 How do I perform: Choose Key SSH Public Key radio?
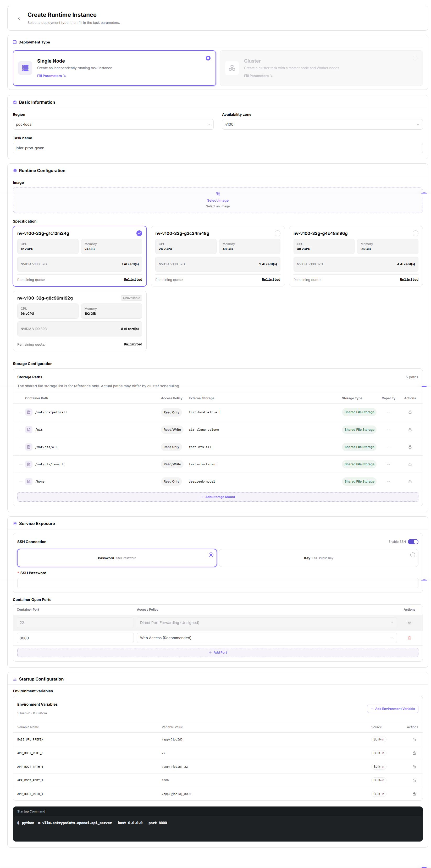coord(412,555)
